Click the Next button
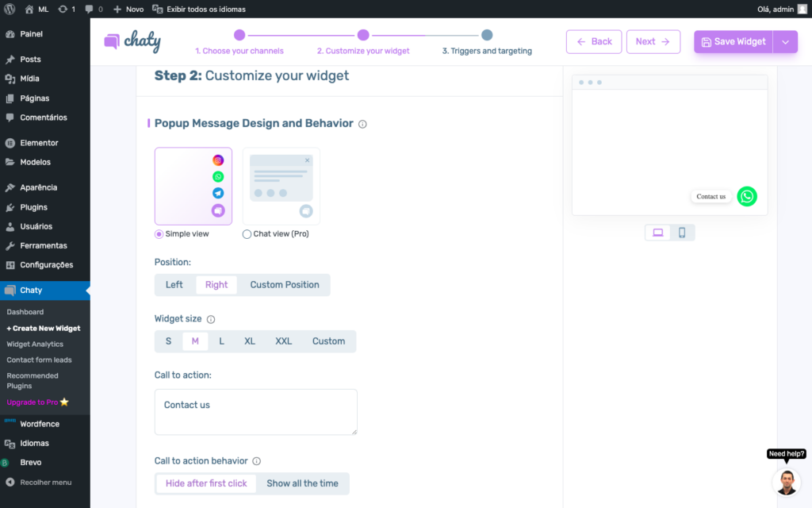This screenshot has width=812, height=508. (x=653, y=42)
